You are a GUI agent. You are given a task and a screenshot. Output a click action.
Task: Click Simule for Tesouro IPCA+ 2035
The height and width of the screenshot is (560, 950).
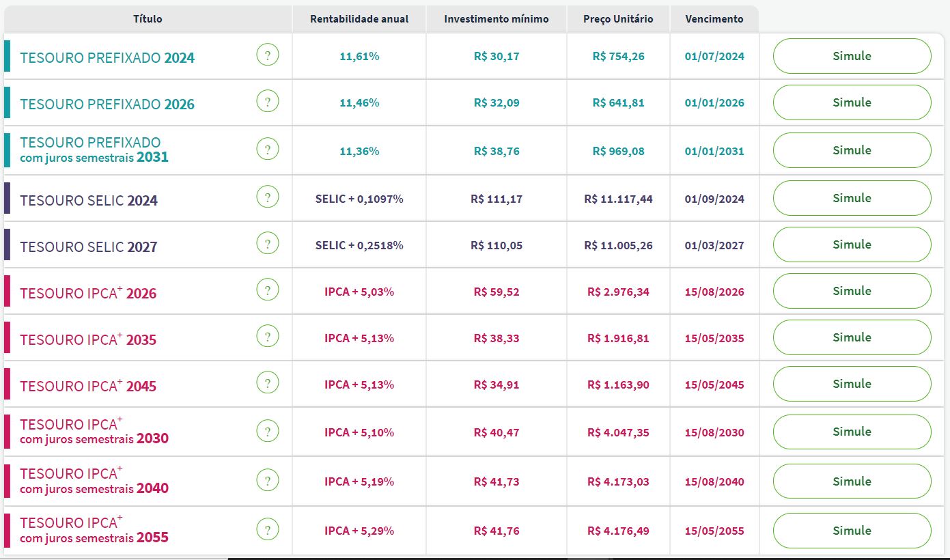click(x=852, y=337)
